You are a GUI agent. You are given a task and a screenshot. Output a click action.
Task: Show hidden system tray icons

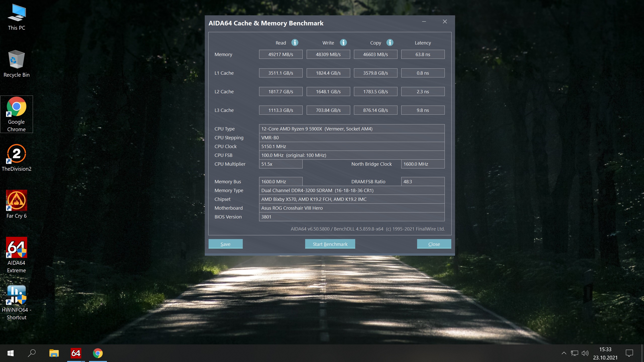[564, 353]
